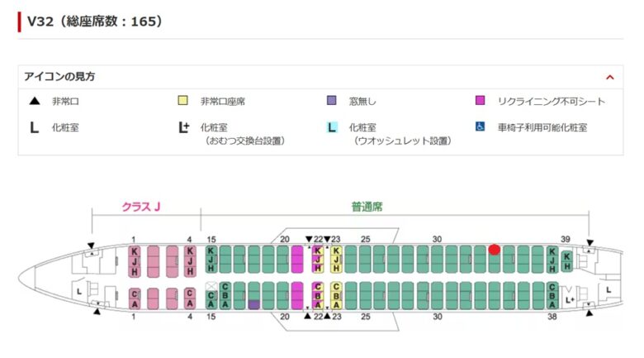Collapse the アイコンの見方 legend panel
The width and height of the screenshot is (644, 358).
coord(609,78)
